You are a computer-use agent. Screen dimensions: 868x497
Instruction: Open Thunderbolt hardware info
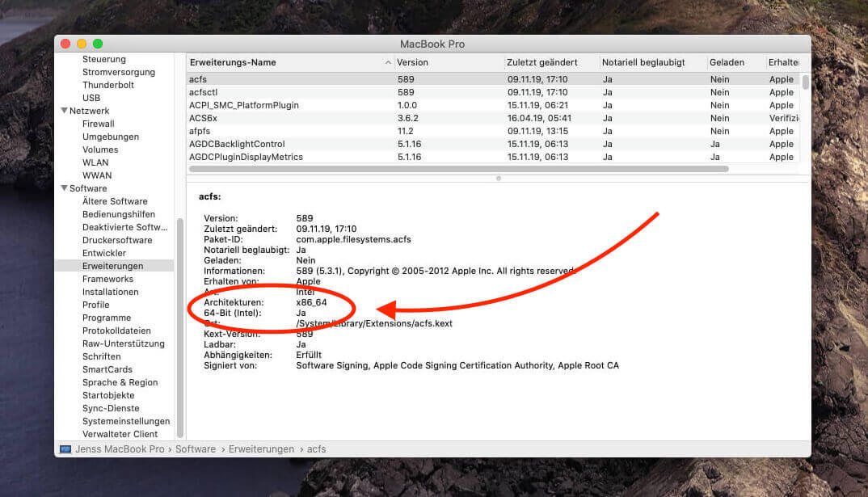pos(108,85)
